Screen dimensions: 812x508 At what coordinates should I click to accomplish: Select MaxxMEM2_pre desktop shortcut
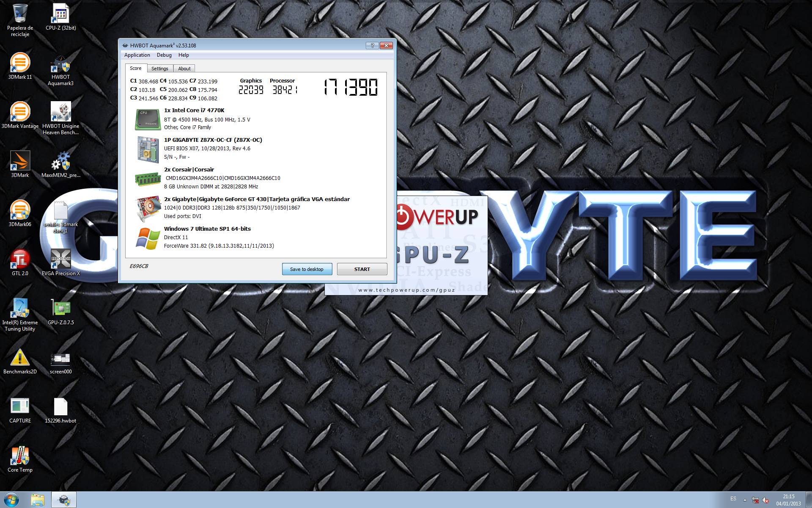pos(60,164)
